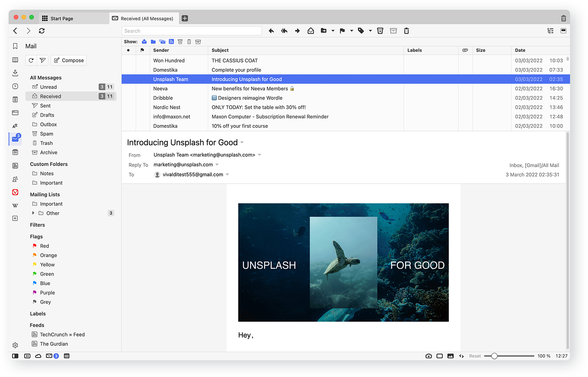Click the Reply arrow in the mail toolbar

(271, 31)
